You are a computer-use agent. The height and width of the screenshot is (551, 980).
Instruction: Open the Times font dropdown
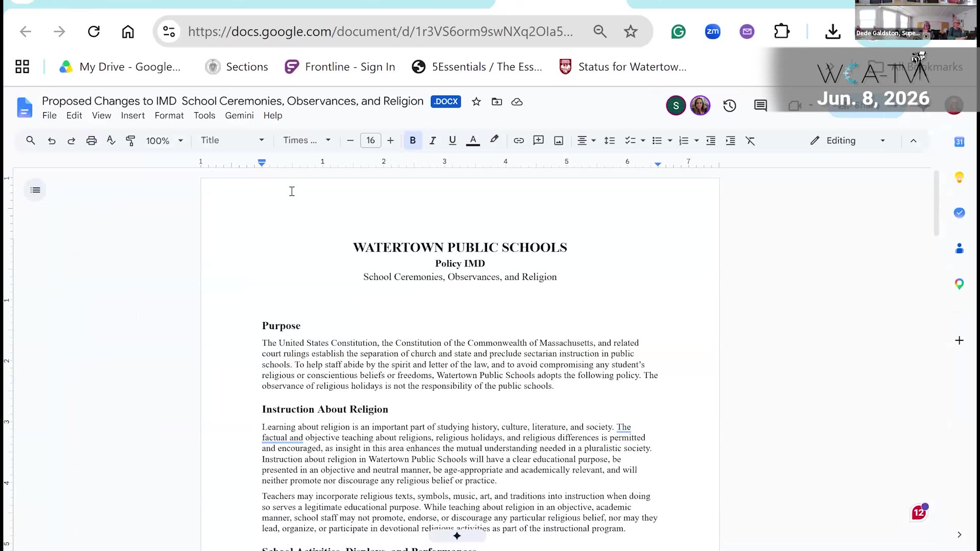point(307,140)
